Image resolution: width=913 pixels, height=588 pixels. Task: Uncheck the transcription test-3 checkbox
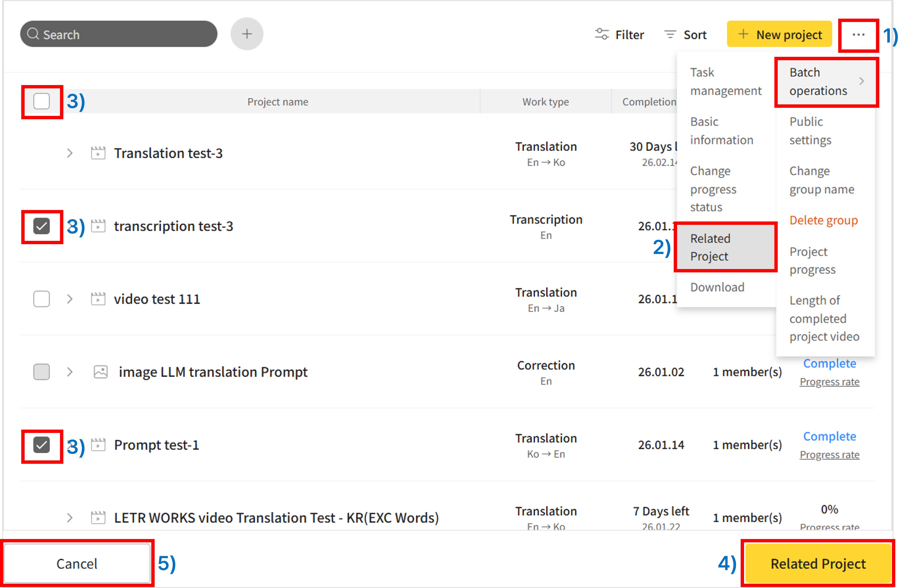point(42,226)
